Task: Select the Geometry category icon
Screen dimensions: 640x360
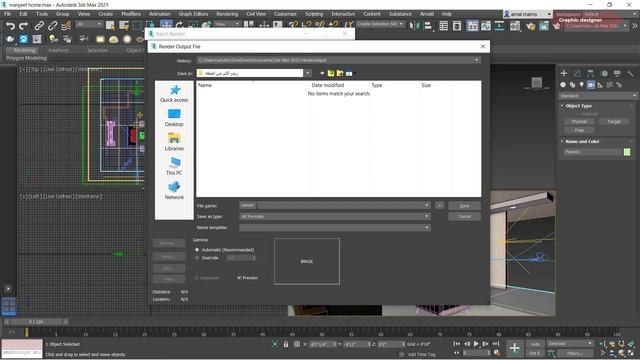Action: [x=563, y=85]
